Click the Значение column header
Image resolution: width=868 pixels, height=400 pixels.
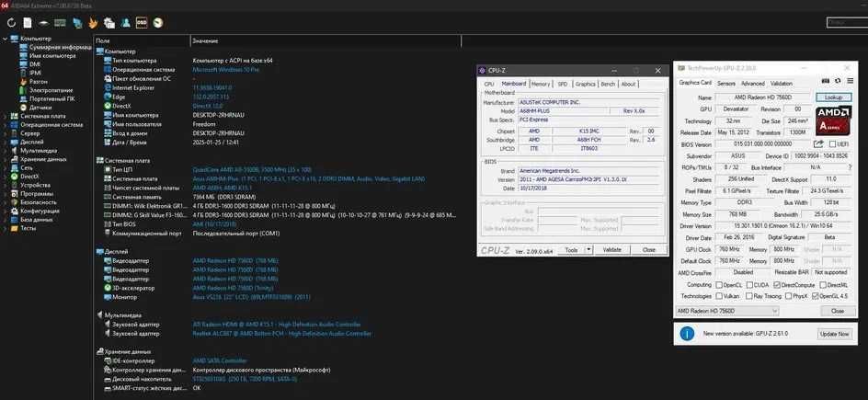pos(325,41)
